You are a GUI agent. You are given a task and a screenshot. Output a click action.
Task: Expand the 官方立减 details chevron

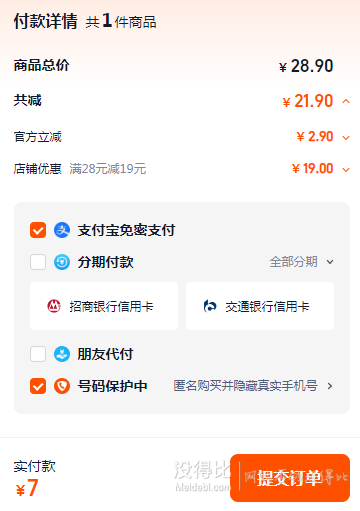click(x=346, y=137)
